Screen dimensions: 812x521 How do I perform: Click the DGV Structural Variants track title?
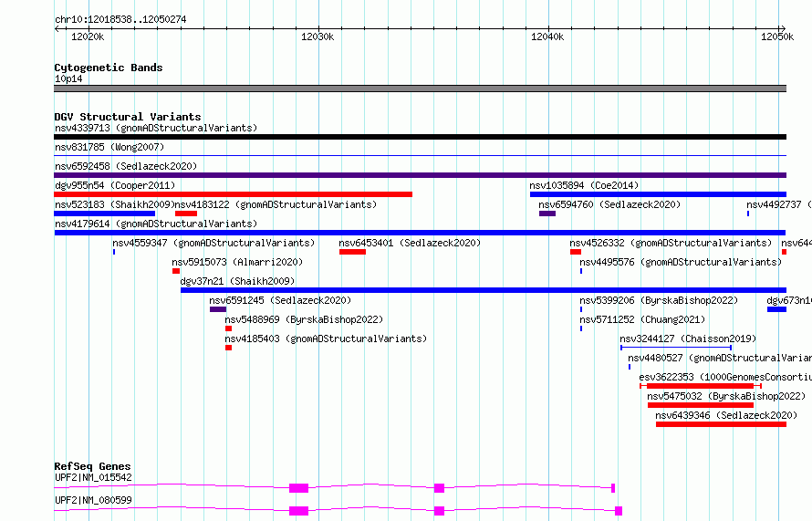click(128, 117)
